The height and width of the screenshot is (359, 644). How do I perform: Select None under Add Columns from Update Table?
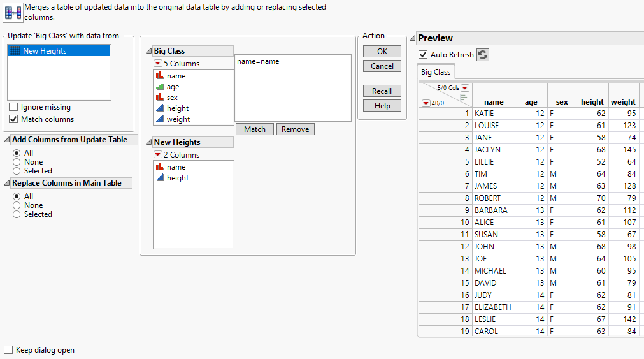(x=17, y=162)
